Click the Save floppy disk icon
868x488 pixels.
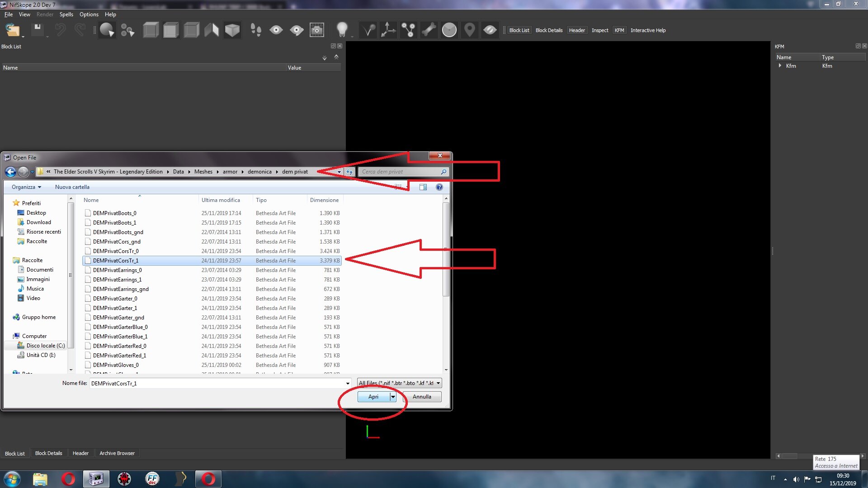(x=38, y=30)
